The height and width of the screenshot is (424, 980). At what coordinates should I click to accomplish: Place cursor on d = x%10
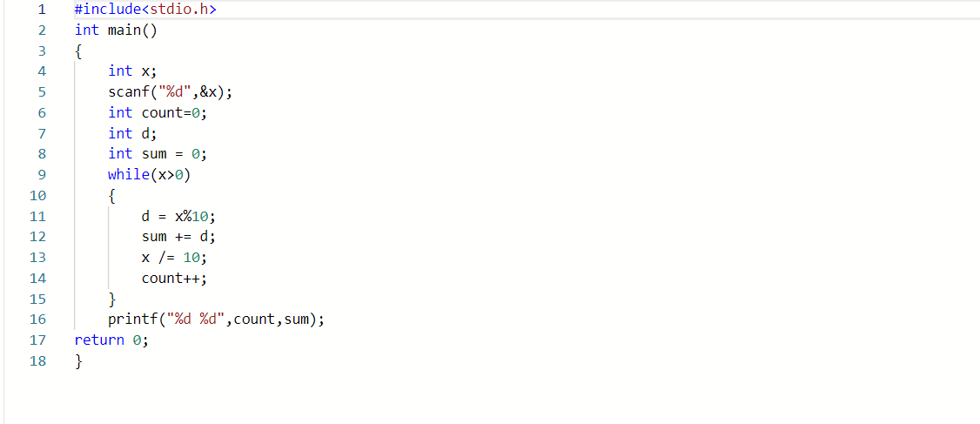(178, 216)
